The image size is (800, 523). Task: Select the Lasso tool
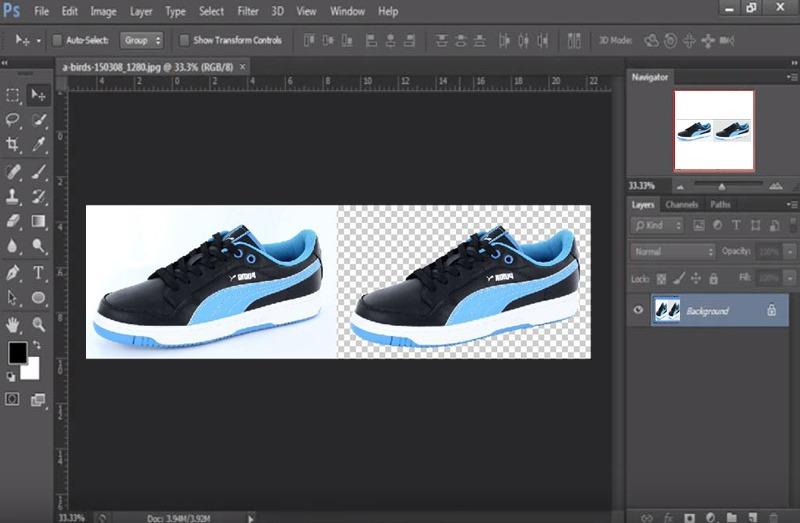pyautogui.click(x=13, y=120)
